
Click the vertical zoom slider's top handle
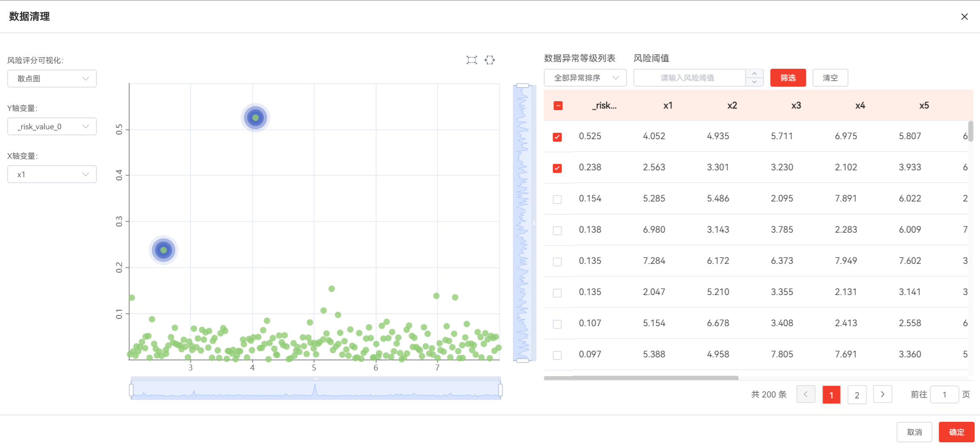point(522,85)
